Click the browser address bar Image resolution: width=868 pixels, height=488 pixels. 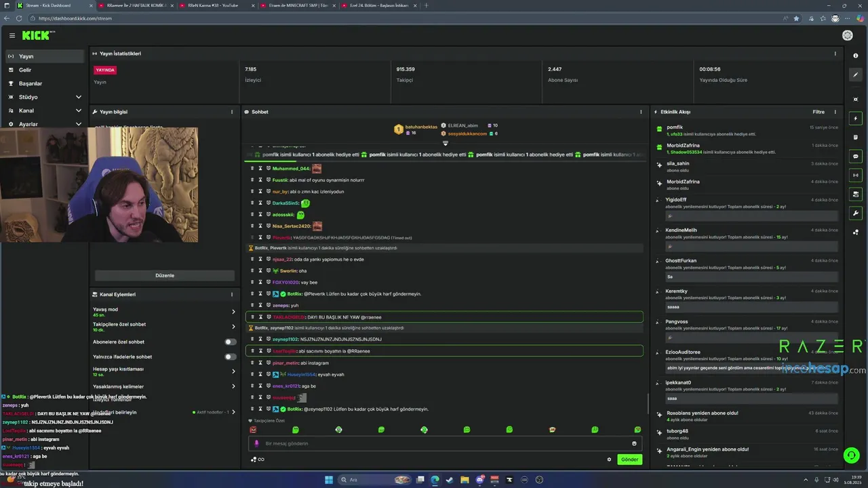click(407, 18)
